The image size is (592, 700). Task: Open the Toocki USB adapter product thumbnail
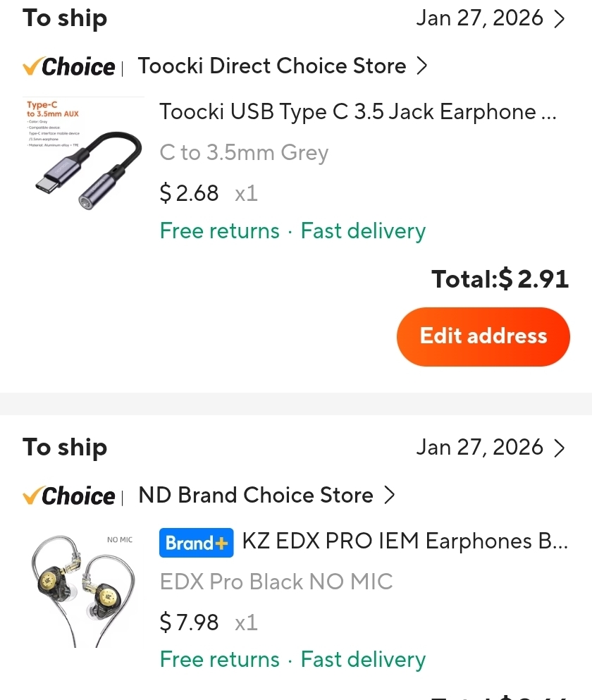click(83, 156)
